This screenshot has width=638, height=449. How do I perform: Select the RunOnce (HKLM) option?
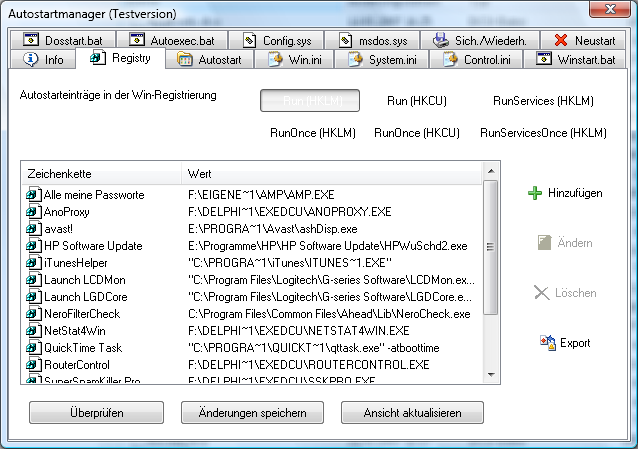click(x=313, y=133)
